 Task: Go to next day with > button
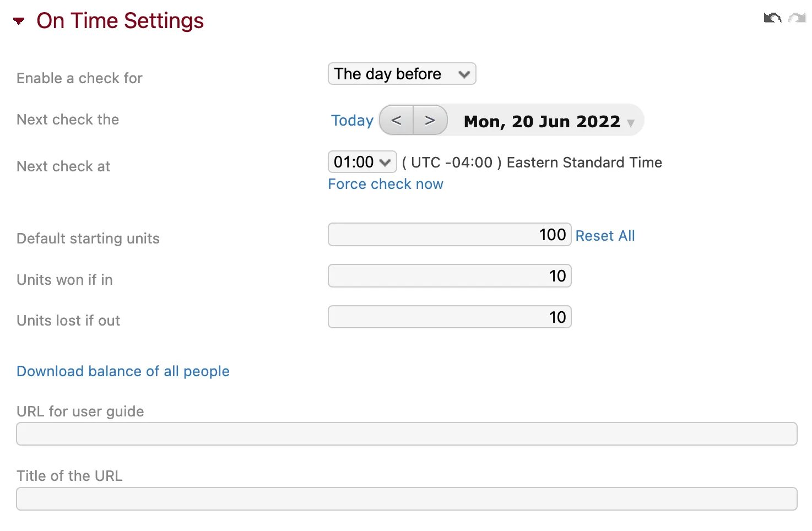[430, 120]
